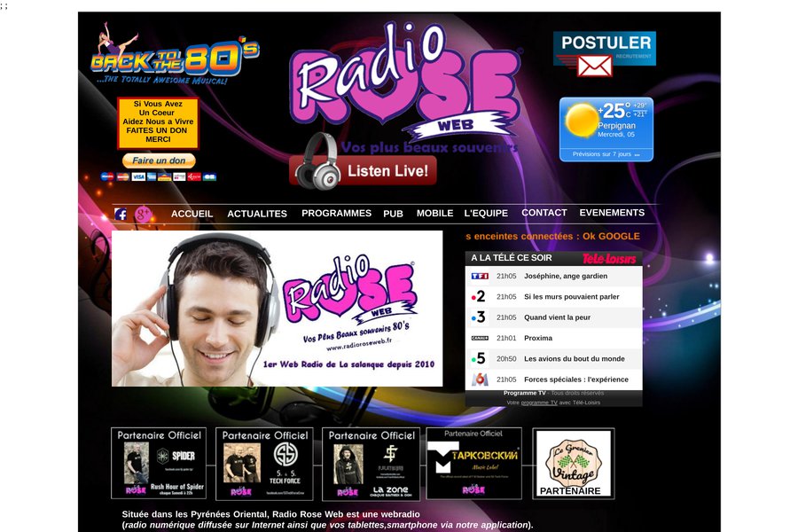
Task: Click the yellow donation message box
Action: pos(158,122)
